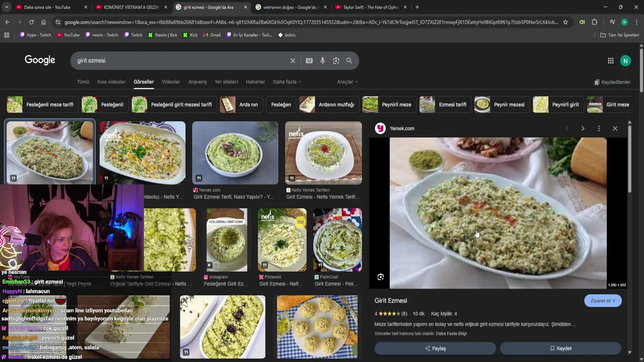Open the Google apps grid icon

(610, 61)
